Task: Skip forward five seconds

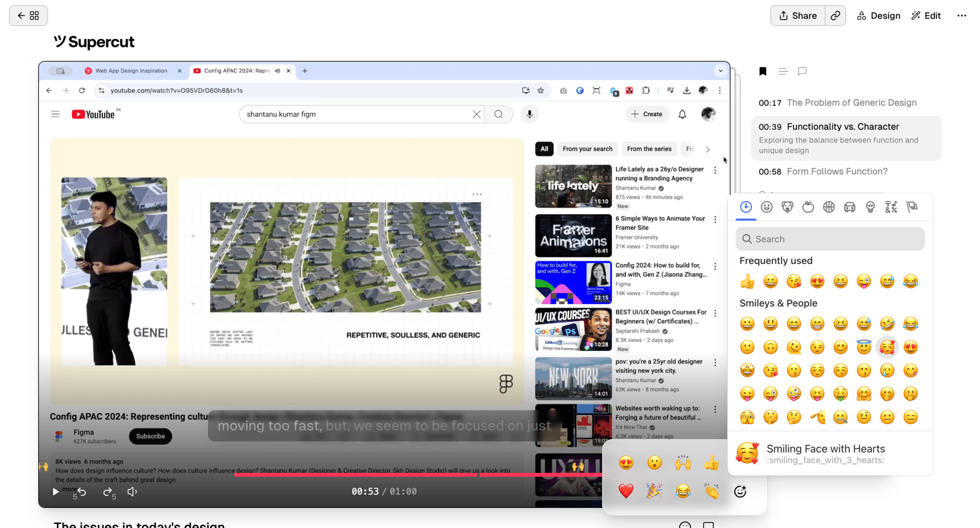Action: (x=109, y=492)
